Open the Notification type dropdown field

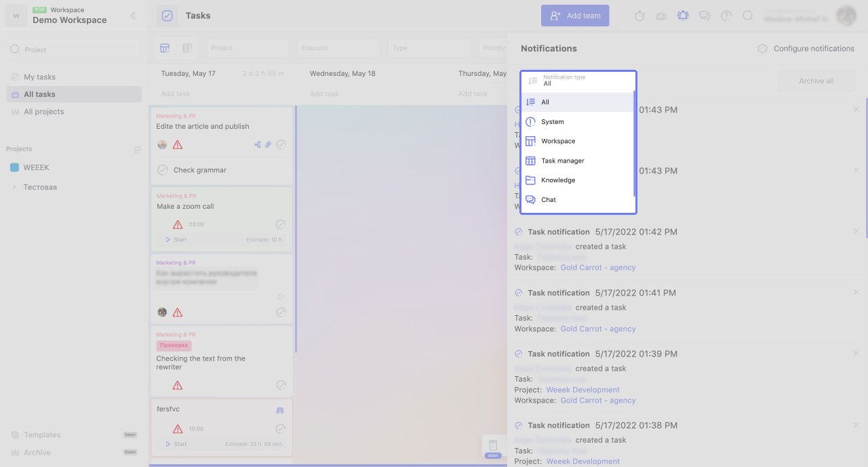(578, 81)
